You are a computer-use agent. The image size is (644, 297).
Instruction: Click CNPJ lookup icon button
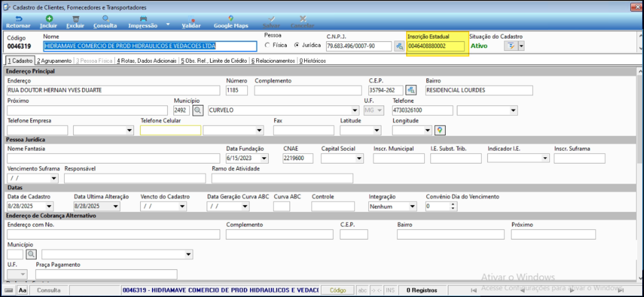[399, 46]
